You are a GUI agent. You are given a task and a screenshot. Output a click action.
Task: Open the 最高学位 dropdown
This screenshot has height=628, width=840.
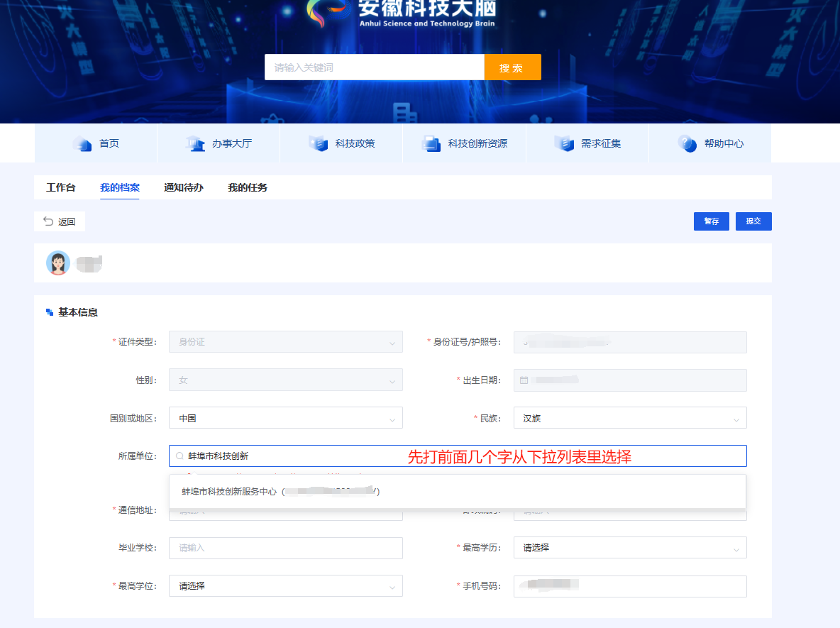point(285,586)
